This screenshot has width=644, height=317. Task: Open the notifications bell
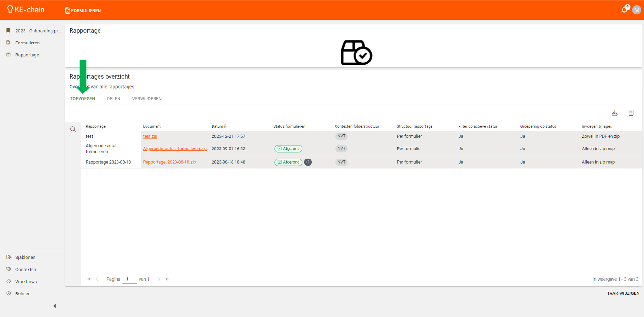coord(624,10)
